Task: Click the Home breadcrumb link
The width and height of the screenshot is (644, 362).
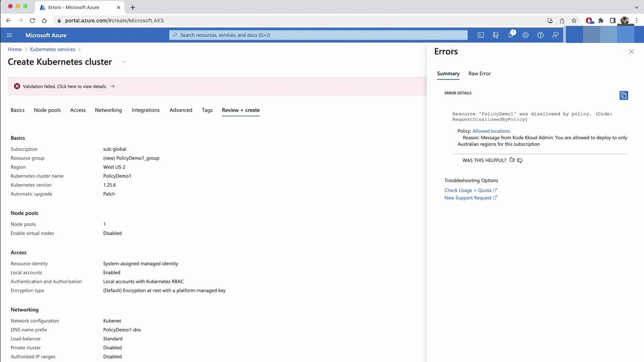Action: point(15,49)
